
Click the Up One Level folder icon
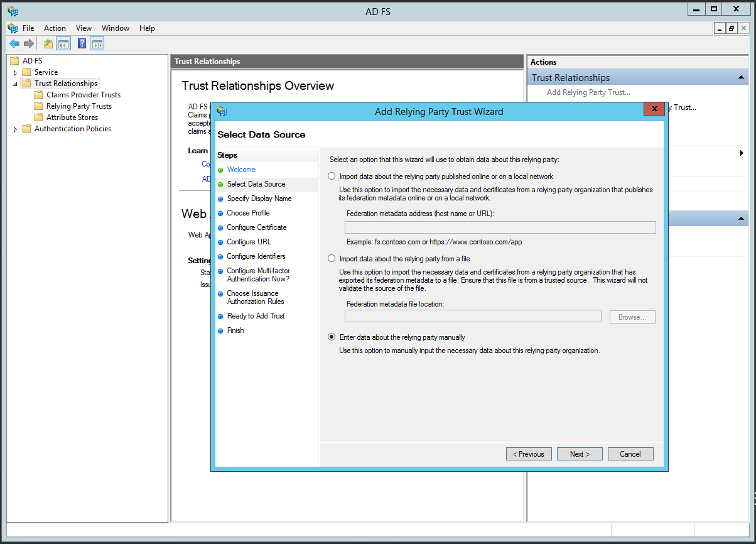[x=48, y=43]
